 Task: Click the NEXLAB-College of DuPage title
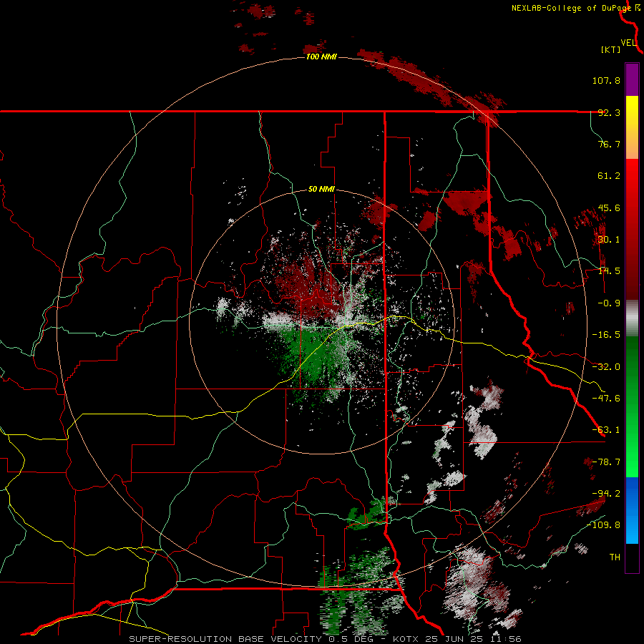[571, 8]
